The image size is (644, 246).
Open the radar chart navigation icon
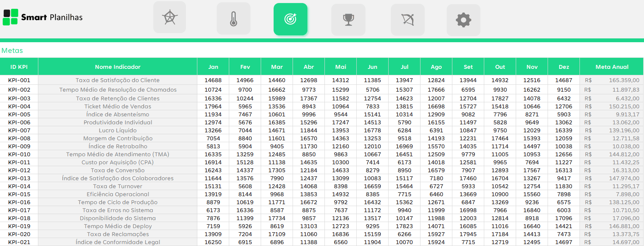click(170, 17)
